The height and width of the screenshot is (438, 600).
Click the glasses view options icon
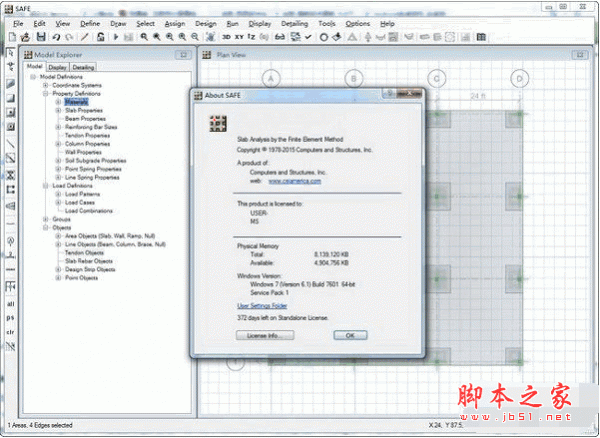pyautogui.click(x=280, y=37)
